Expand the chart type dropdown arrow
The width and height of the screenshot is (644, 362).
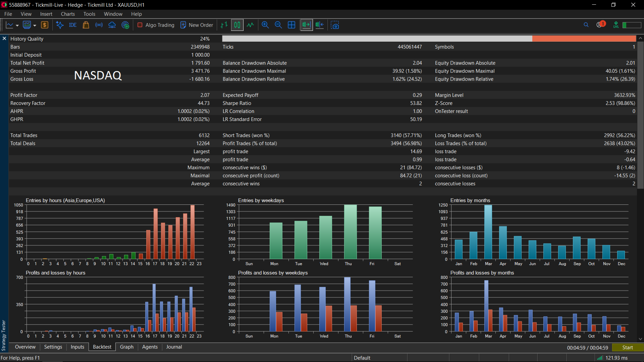tap(17, 25)
